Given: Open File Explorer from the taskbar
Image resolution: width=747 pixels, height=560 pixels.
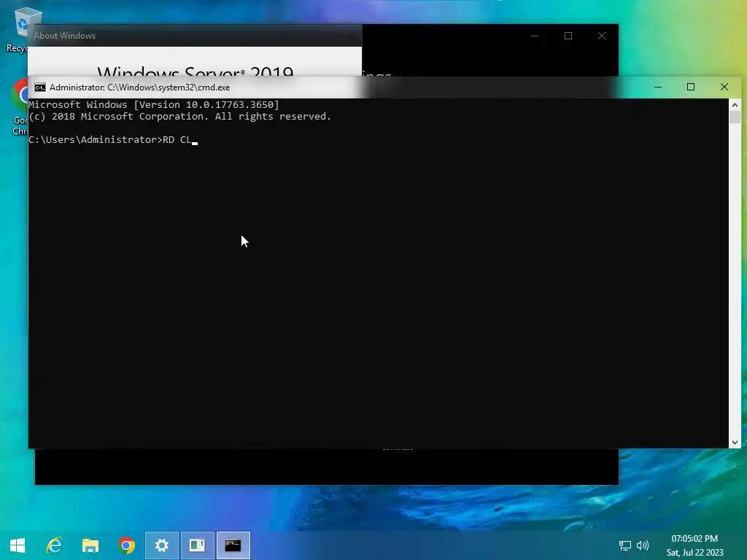Looking at the screenshot, I should tap(90, 545).
